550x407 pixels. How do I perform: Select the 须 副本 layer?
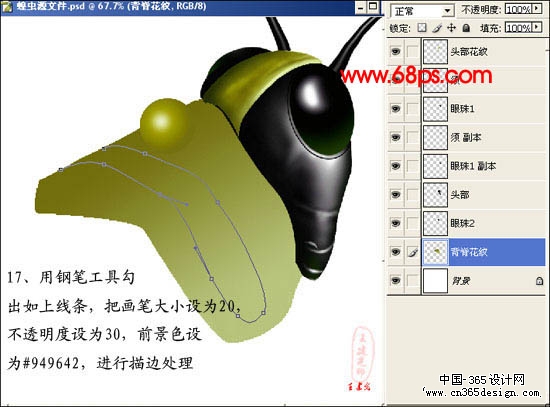click(x=483, y=137)
